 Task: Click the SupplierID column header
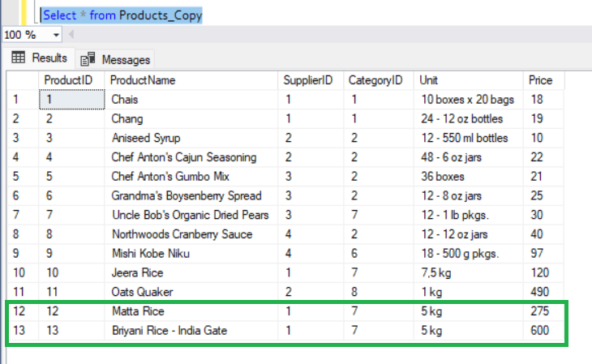[x=308, y=80]
